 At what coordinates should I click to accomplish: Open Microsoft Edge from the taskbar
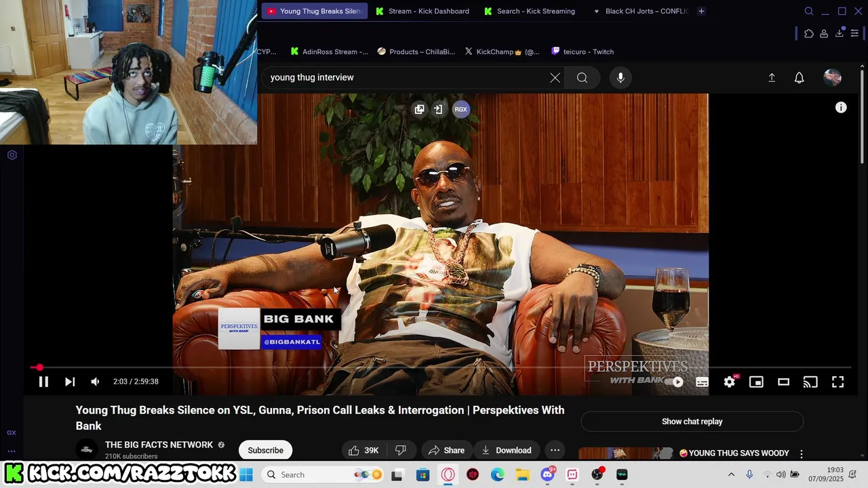point(498,474)
